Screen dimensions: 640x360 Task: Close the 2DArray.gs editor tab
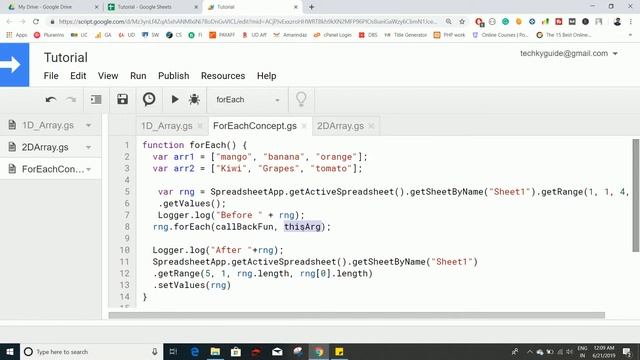371,126
